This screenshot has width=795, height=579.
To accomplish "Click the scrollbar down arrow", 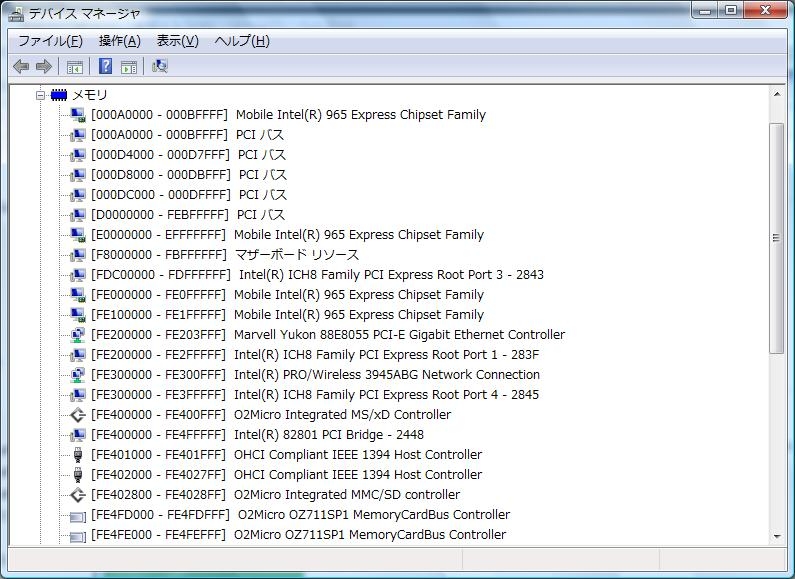I will tap(777, 536).
